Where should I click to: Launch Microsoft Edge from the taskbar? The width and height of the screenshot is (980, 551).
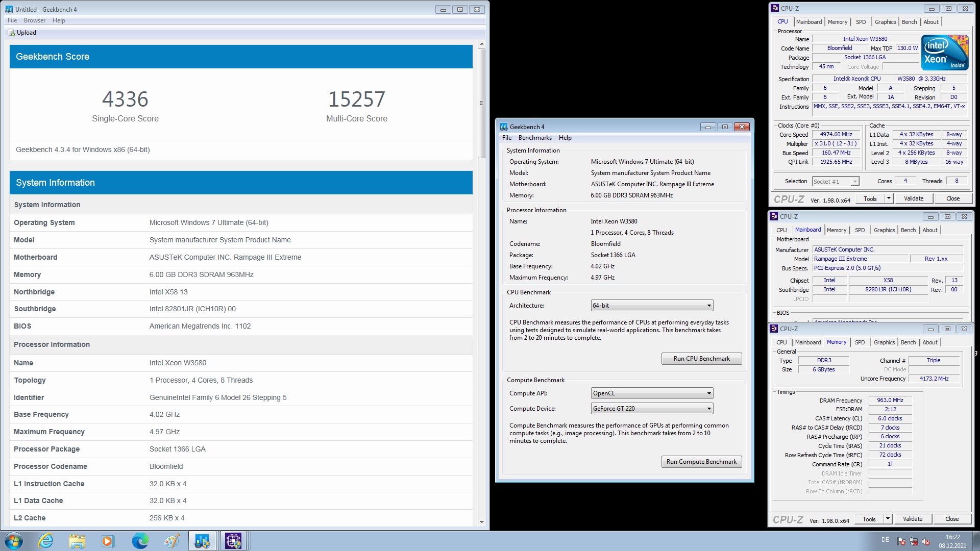coord(140,541)
